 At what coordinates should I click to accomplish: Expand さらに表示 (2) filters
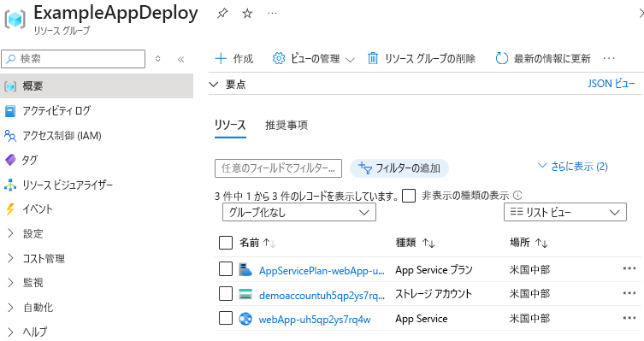tap(572, 166)
